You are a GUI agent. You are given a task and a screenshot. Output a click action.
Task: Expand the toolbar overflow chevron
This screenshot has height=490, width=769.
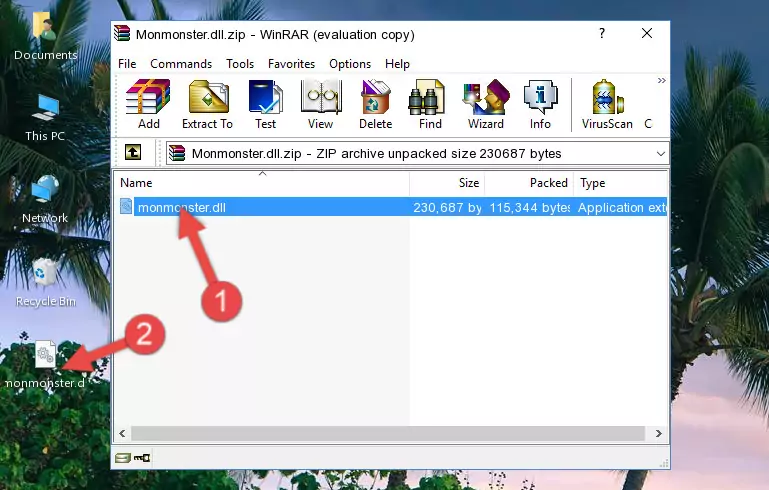click(662, 80)
